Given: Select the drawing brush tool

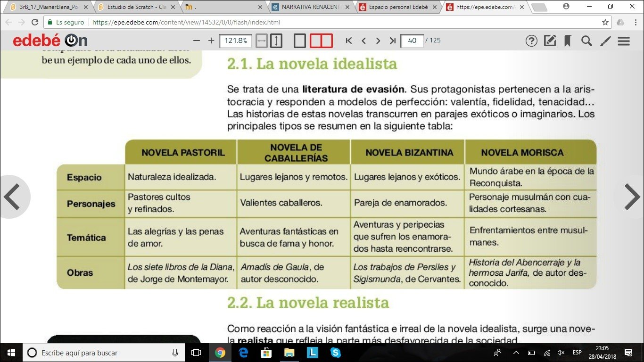Looking at the screenshot, I should coord(605,41).
